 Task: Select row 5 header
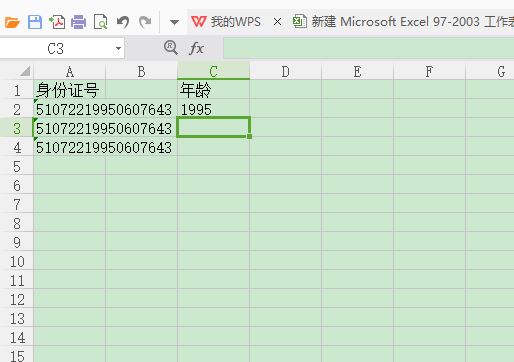(x=17, y=166)
